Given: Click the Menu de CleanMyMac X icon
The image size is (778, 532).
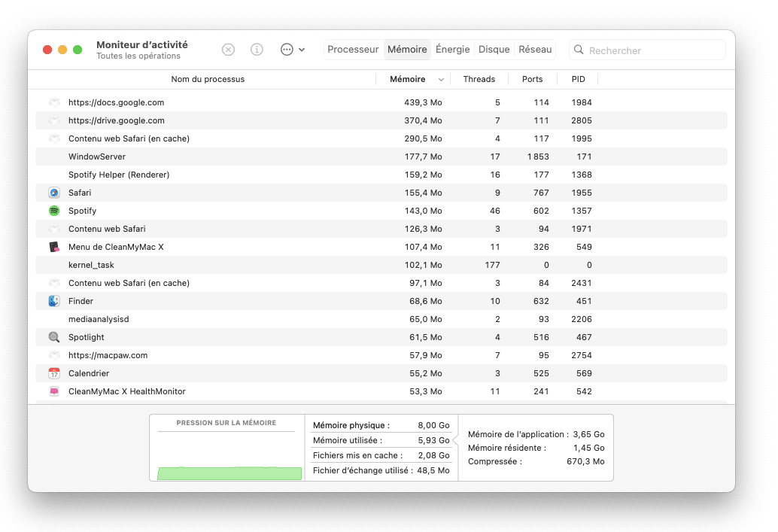Looking at the screenshot, I should (54, 247).
